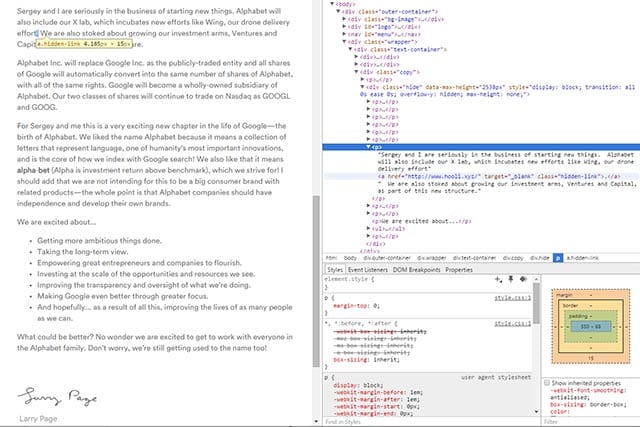Expand the logo div node
Viewport: 640px width, 427px height.
(344, 27)
